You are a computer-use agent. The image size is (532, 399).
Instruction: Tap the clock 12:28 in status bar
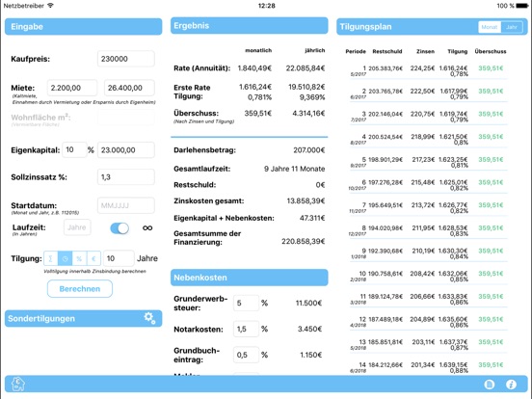(266, 6)
